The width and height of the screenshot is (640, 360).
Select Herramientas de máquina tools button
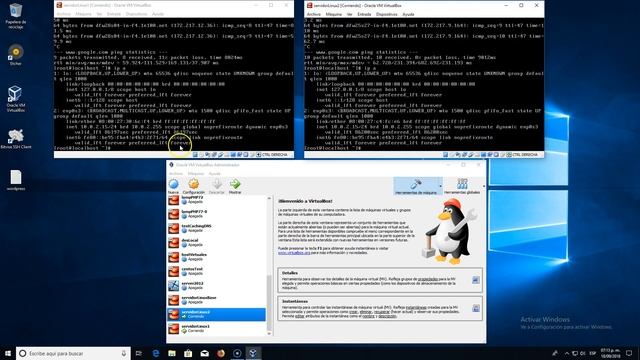(416, 186)
